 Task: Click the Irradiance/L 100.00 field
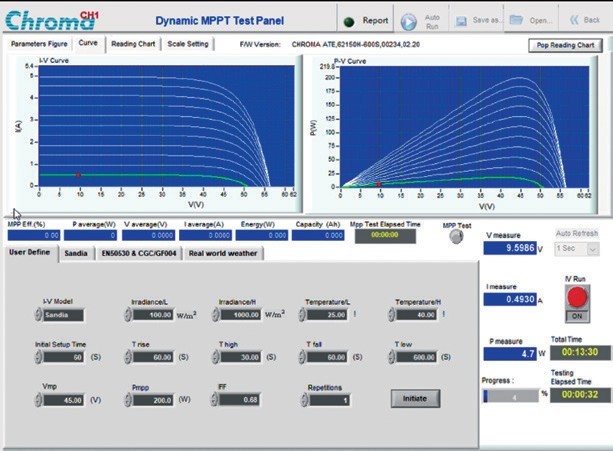(x=153, y=315)
